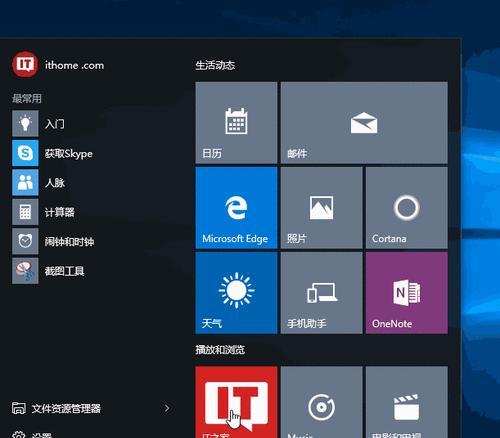
Task: Open the 照片 photos tile
Action: (321, 208)
